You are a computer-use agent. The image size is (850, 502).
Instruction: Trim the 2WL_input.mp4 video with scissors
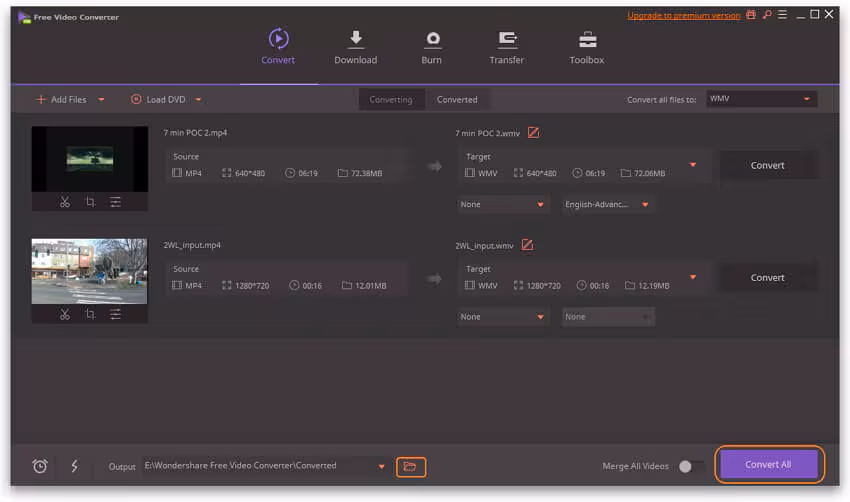tap(65, 314)
